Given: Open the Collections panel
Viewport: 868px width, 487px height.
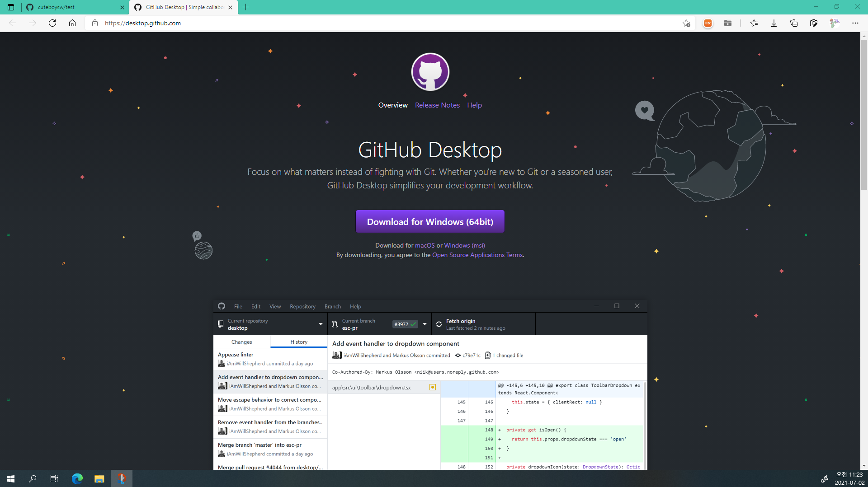Looking at the screenshot, I should pos(794,23).
